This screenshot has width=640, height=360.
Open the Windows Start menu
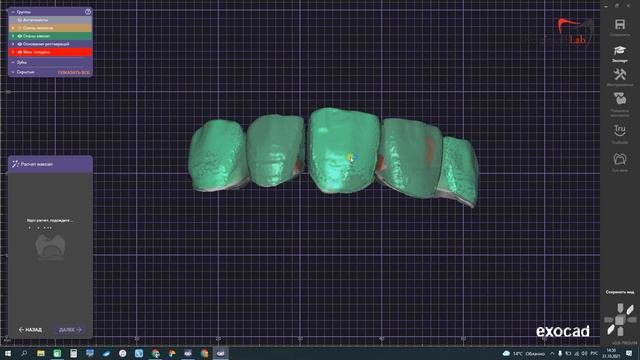[x=8, y=353]
